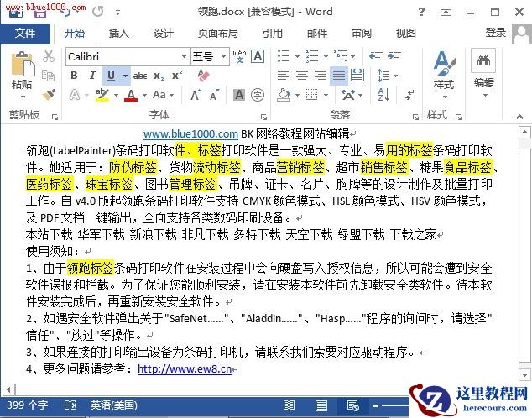The width and height of the screenshot is (532, 418).
Task: Open the Paragraph dialog launcher
Action: pos(415,117)
